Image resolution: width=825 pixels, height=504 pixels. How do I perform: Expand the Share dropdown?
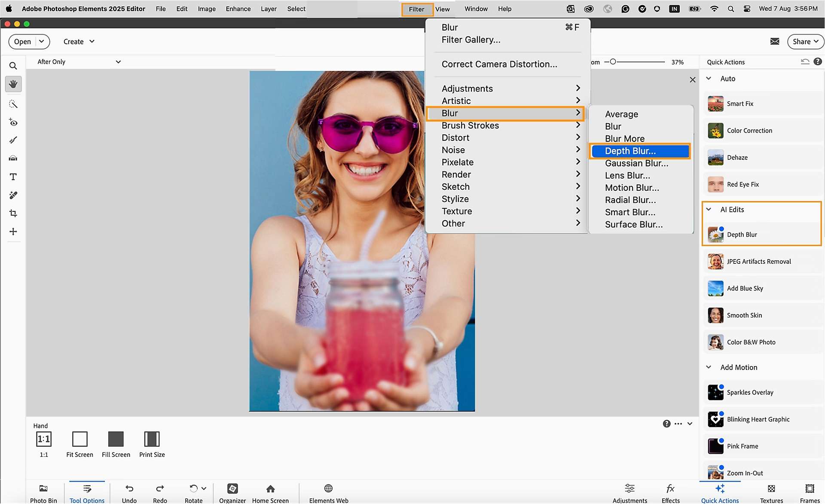tap(806, 41)
